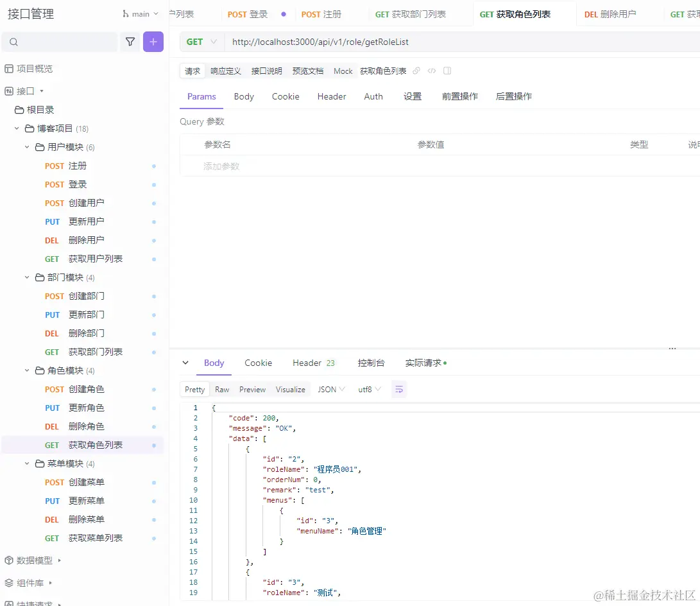Click the URL input field
700x606 pixels.
pos(463,42)
